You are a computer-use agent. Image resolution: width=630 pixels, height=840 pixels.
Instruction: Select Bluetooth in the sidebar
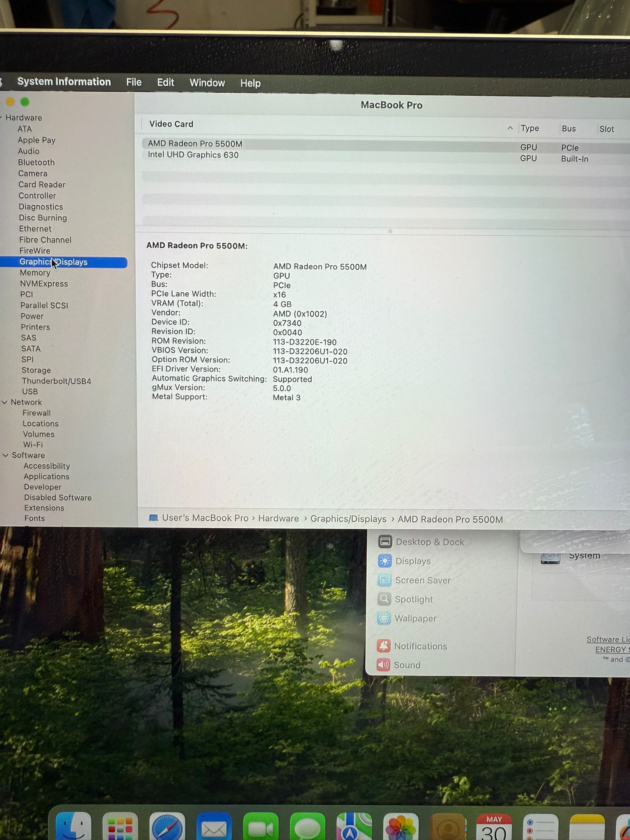(x=36, y=162)
